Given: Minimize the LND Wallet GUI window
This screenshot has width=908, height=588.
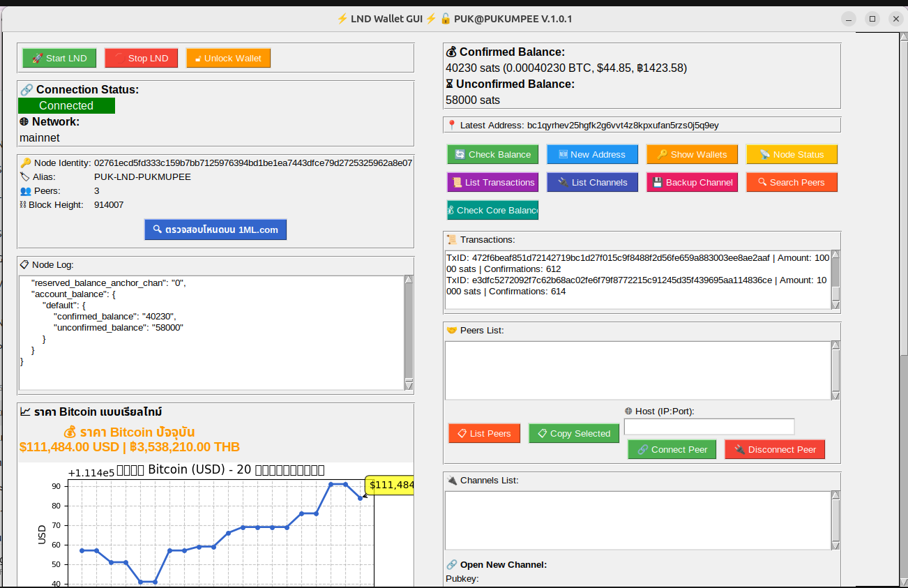Looking at the screenshot, I should pos(849,19).
